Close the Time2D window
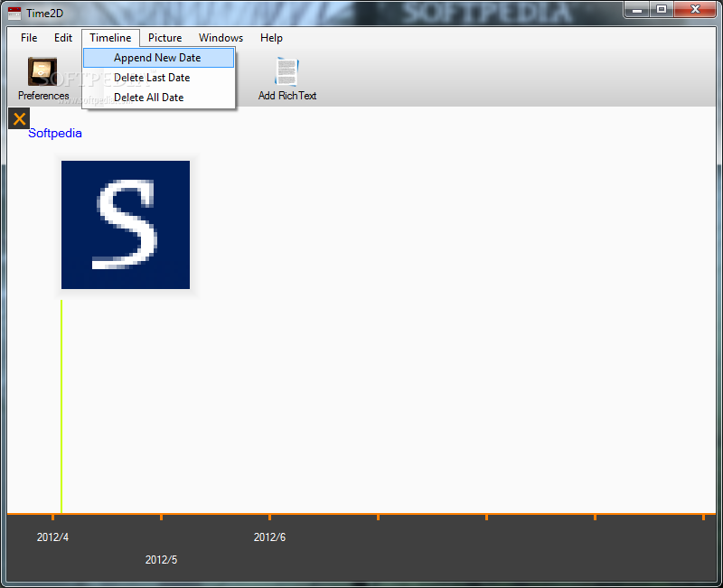 click(695, 10)
